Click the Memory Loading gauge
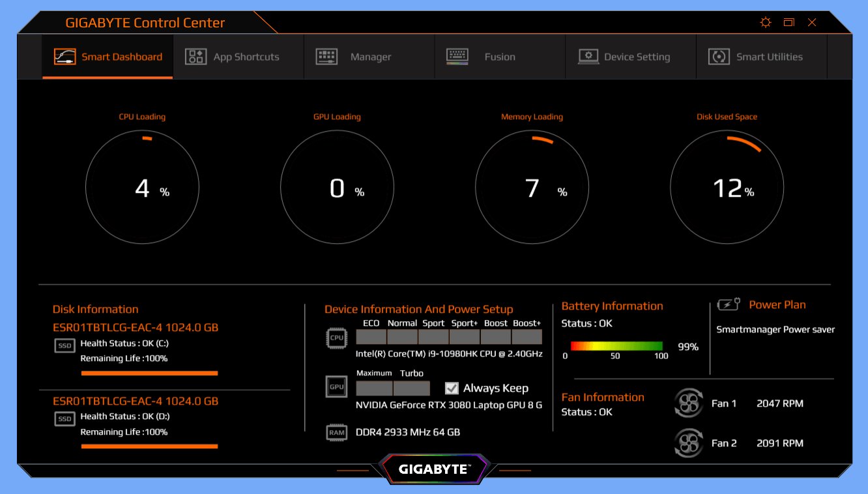Screen dimensions: 868x494 click(x=532, y=188)
